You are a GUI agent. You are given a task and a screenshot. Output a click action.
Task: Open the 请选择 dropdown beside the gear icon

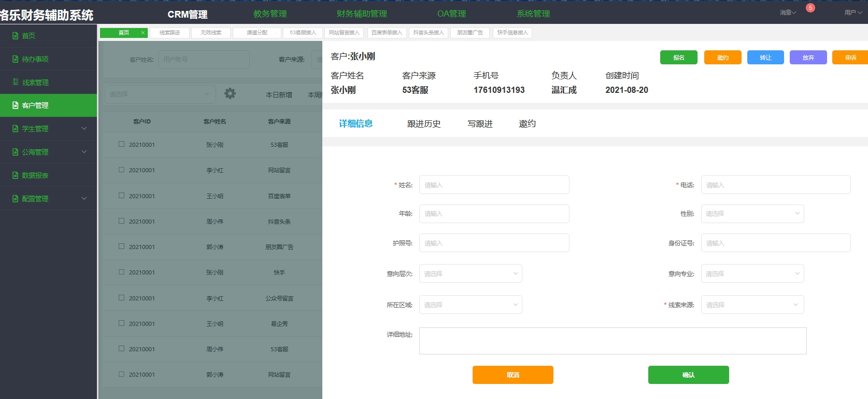[160, 94]
